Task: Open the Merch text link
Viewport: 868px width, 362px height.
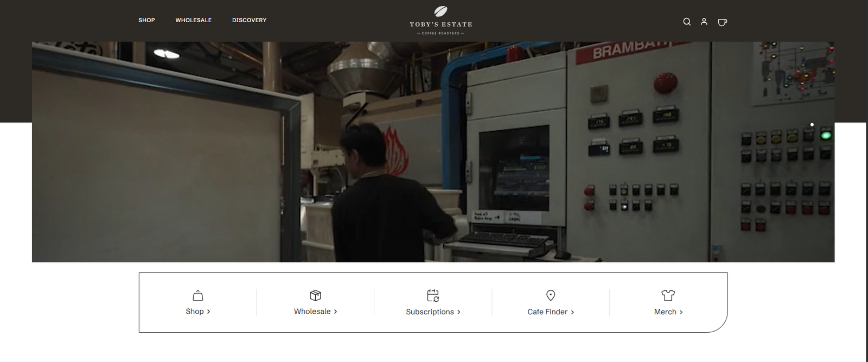Action: point(665,312)
